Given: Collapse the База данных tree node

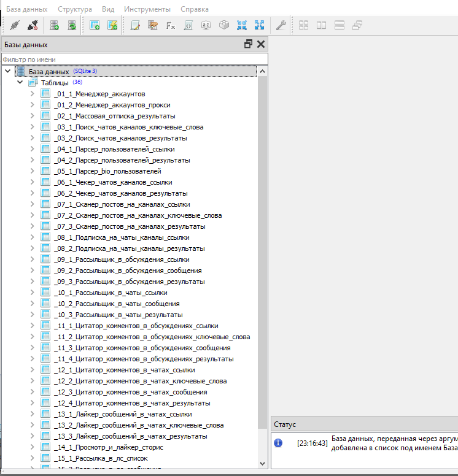Looking at the screenshot, I should pyautogui.click(x=8, y=72).
